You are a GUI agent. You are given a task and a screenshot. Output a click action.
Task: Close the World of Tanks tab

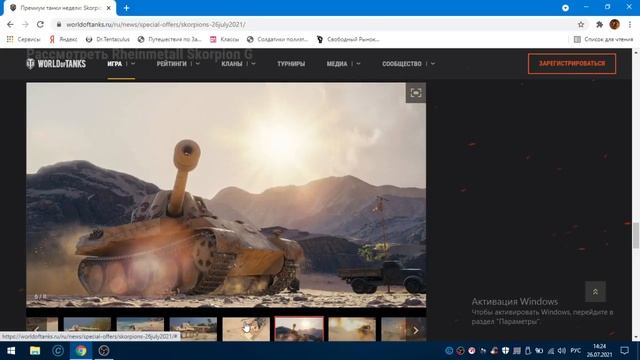109,8
